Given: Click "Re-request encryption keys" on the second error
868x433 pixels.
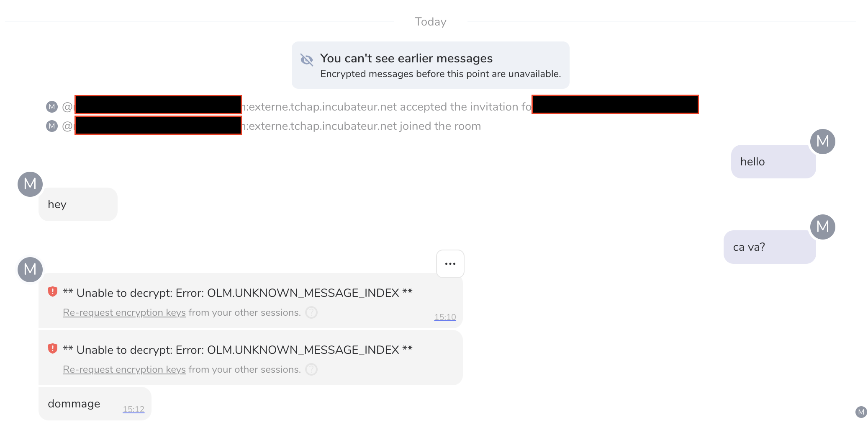Looking at the screenshot, I should tap(124, 369).
